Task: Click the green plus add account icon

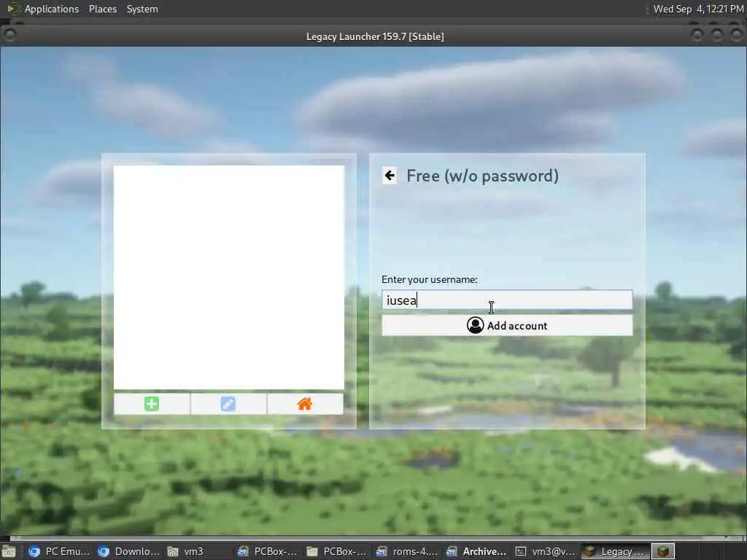Action: tap(152, 404)
